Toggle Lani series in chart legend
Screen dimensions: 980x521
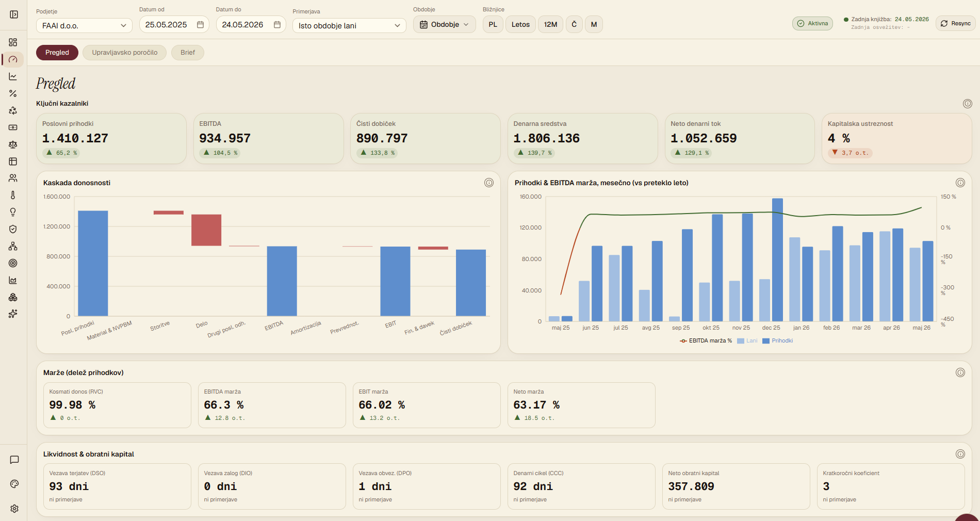747,341
